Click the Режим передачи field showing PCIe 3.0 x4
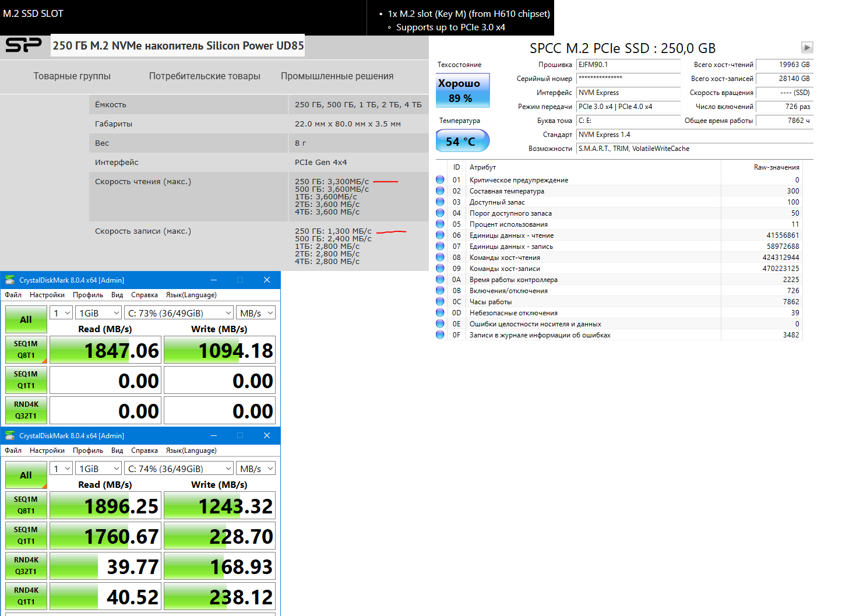The height and width of the screenshot is (616, 842). 628,107
